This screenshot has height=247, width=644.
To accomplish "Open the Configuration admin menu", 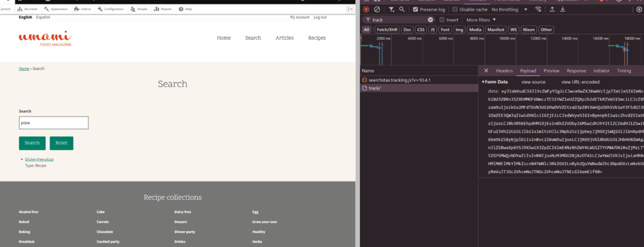I will click(111, 9).
